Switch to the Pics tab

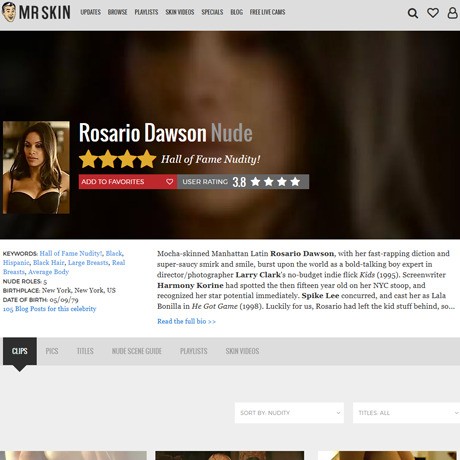click(x=52, y=351)
